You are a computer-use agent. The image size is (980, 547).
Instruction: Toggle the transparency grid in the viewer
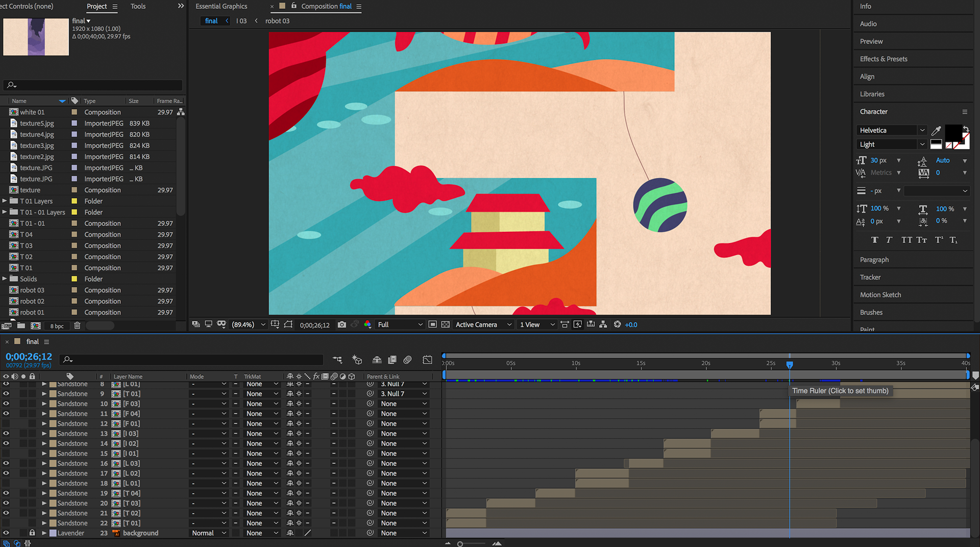(445, 325)
